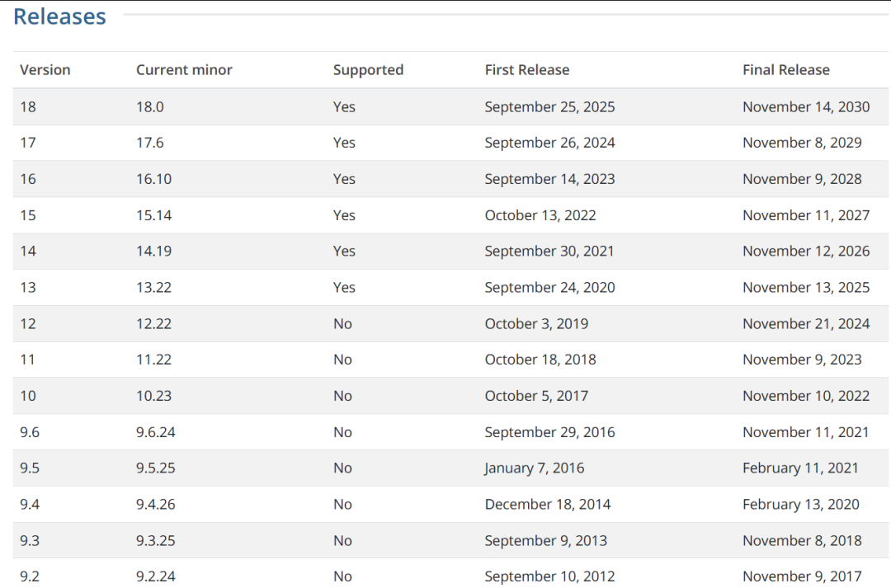Viewport: 891px width, 588px height.
Task: Select the 16.10 minor version cell
Action: [x=153, y=179]
